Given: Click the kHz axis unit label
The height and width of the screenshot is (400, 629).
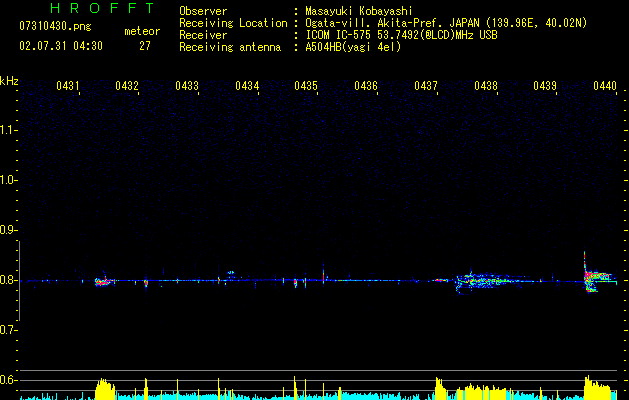Looking at the screenshot, I should point(9,81).
